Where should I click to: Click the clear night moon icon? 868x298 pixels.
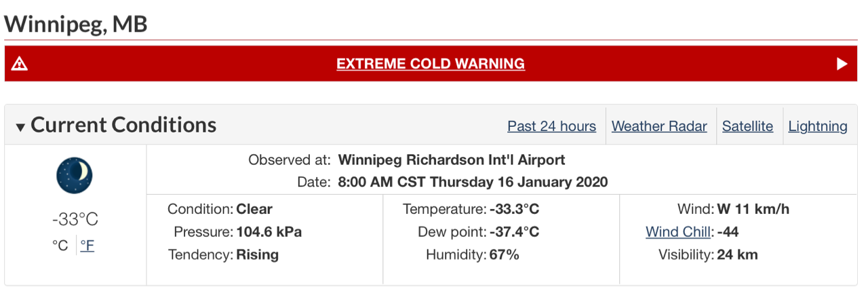point(75,175)
